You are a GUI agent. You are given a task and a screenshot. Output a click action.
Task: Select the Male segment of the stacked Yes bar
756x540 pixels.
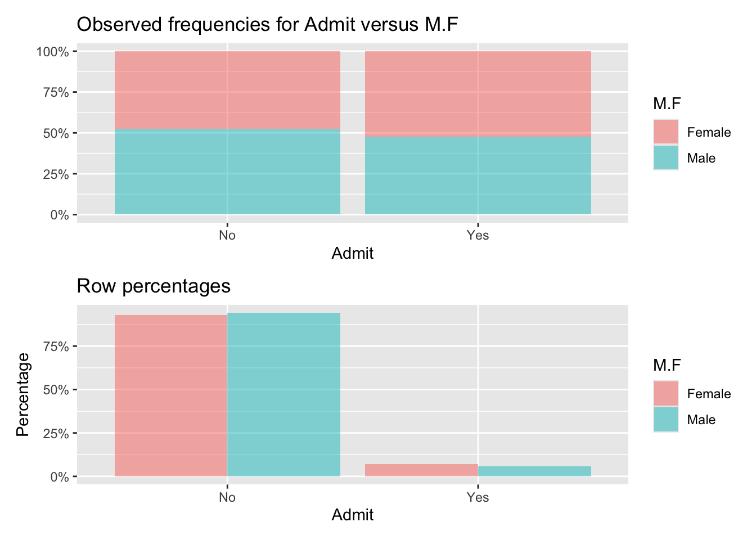pyautogui.click(x=478, y=175)
